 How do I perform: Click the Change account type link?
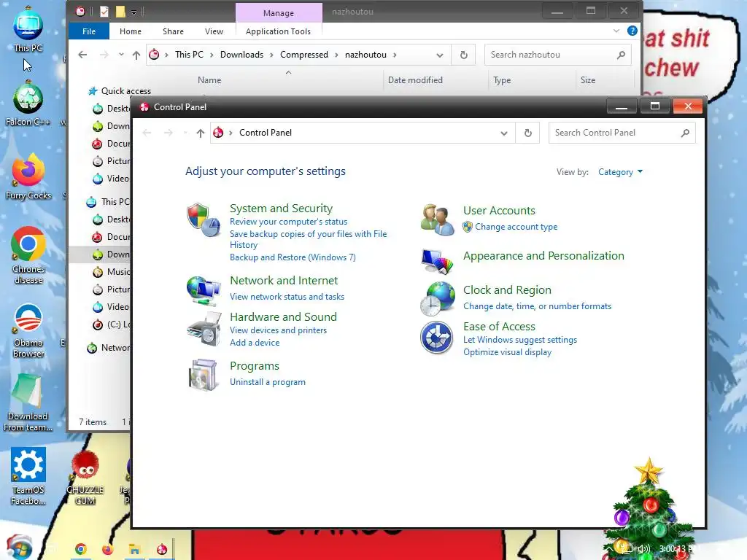point(516,227)
